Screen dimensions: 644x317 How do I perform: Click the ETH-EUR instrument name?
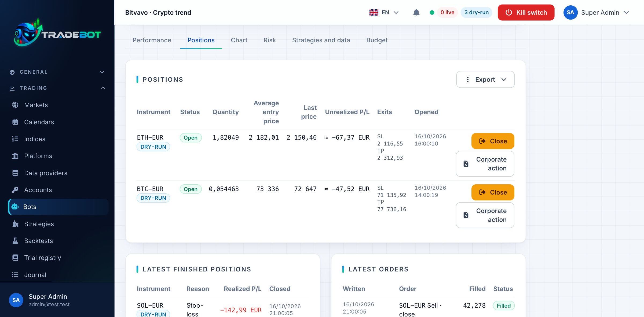coord(150,137)
